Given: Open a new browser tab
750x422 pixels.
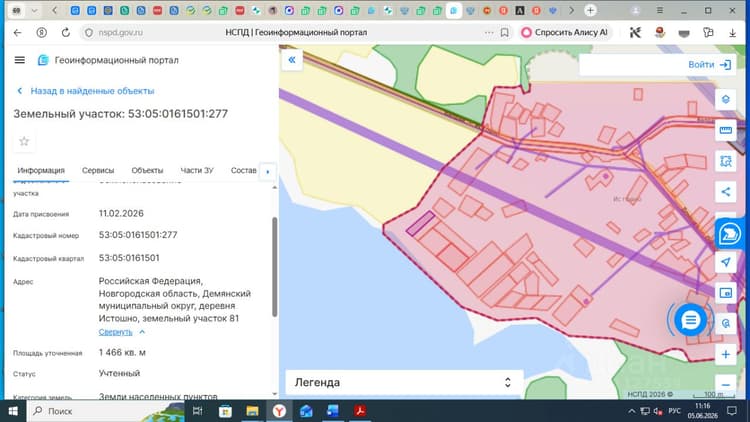Looking at the screenshot, I should tap(590, 10).
